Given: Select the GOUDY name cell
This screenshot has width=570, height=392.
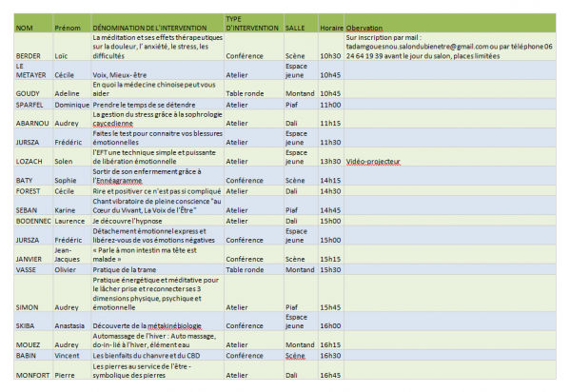Looking at the screenshot, I should [33, 89].
